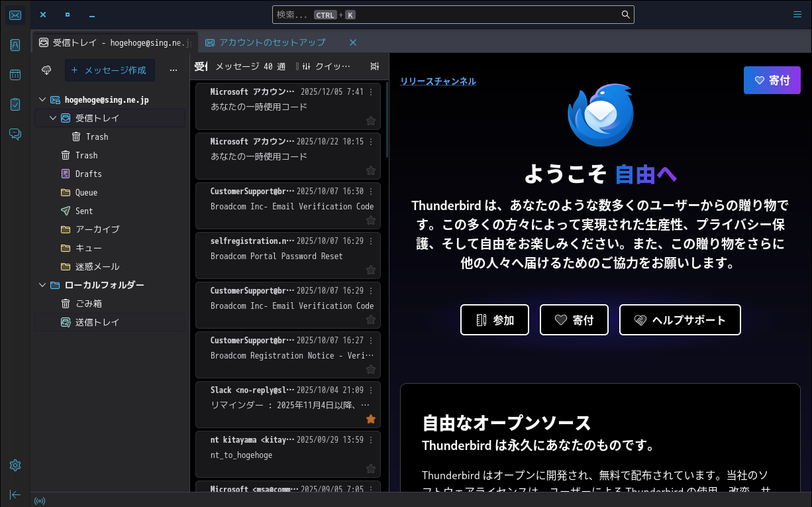Star the Broadcom Portal Password Reset message
Viewport: 812px width, 507px height.
[371, 270]
